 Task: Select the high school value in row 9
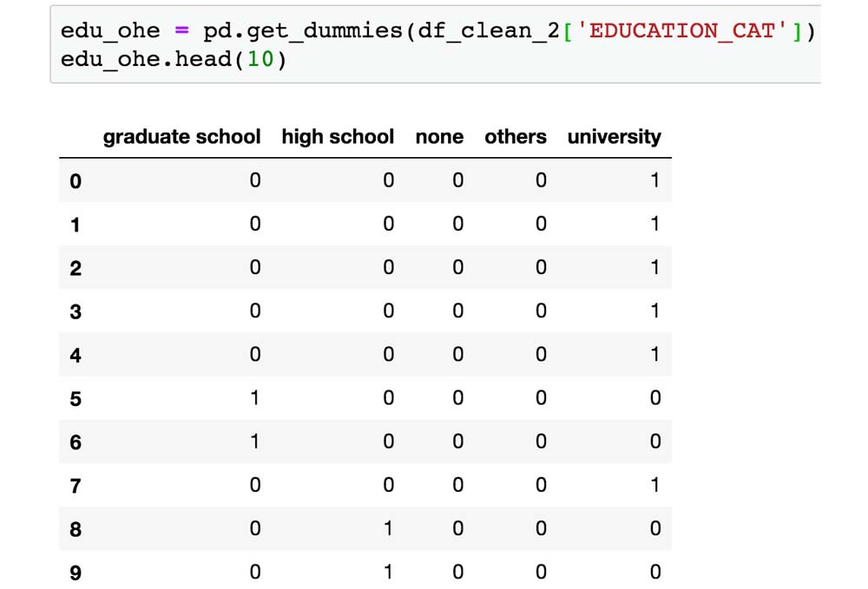point(388,572)
